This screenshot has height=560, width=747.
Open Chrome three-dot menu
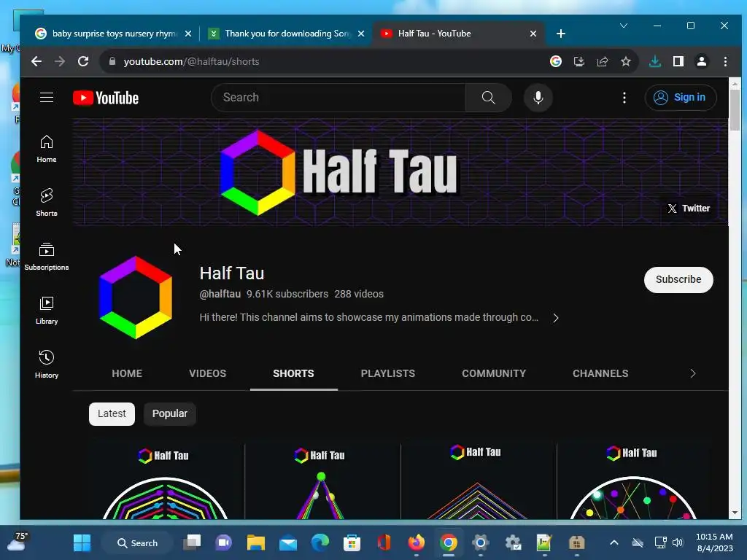point(725,61)
